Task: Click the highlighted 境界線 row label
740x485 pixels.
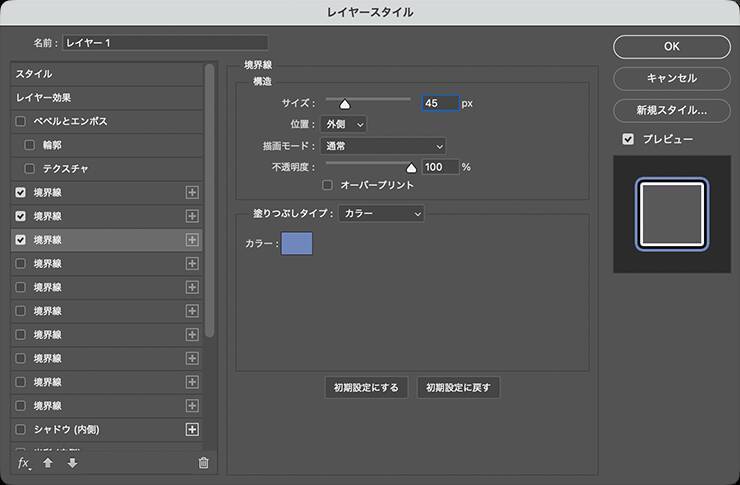Action: 47,240
